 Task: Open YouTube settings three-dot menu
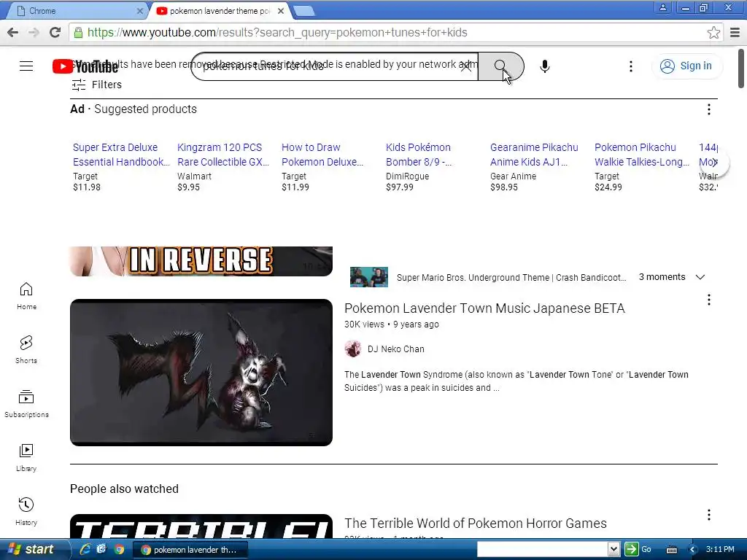[x=631, y=66]
